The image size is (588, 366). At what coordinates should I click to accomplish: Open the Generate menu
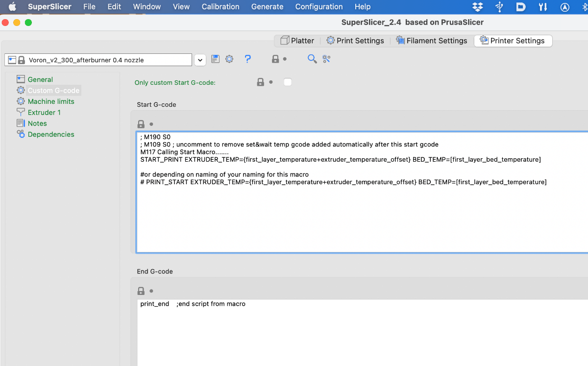click(x=267, y=7)
